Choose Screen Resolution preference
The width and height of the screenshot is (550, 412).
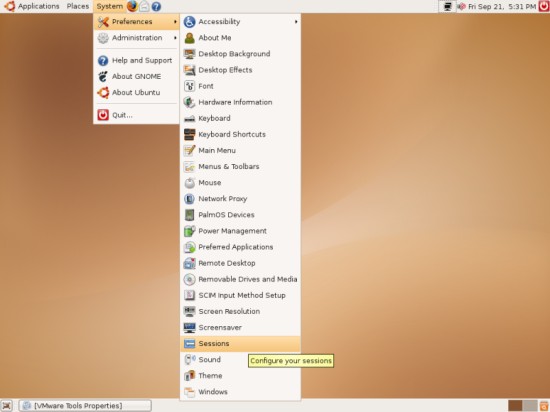[240, 311]
